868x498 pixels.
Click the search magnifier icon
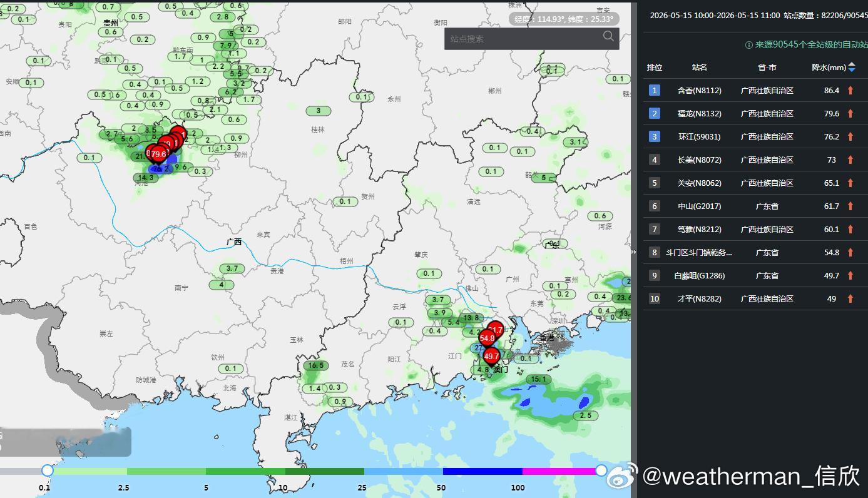pos(608,36)
